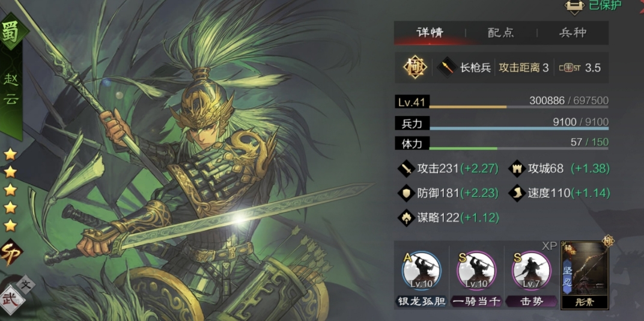
Task: Select the 详情 tab
Action: point(430,33)
